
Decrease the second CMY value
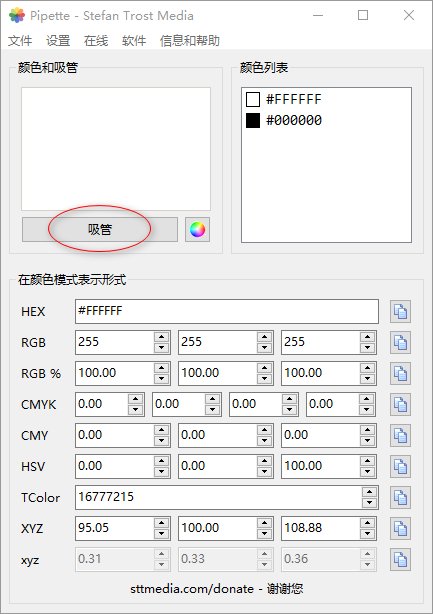pos(265,441)
